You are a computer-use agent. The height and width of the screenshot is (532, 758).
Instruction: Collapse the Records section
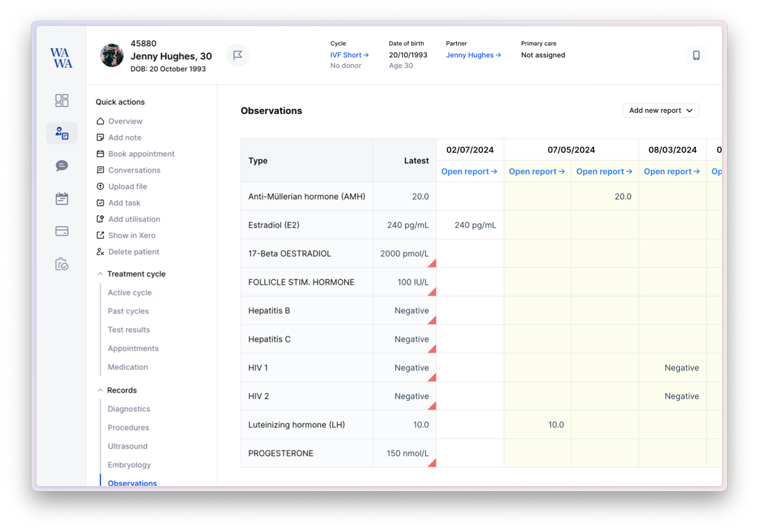click(100, 391)
